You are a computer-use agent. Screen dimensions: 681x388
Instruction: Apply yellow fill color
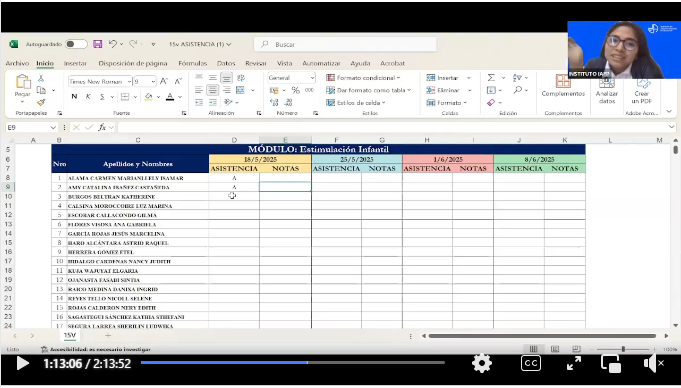coord(149,96)
